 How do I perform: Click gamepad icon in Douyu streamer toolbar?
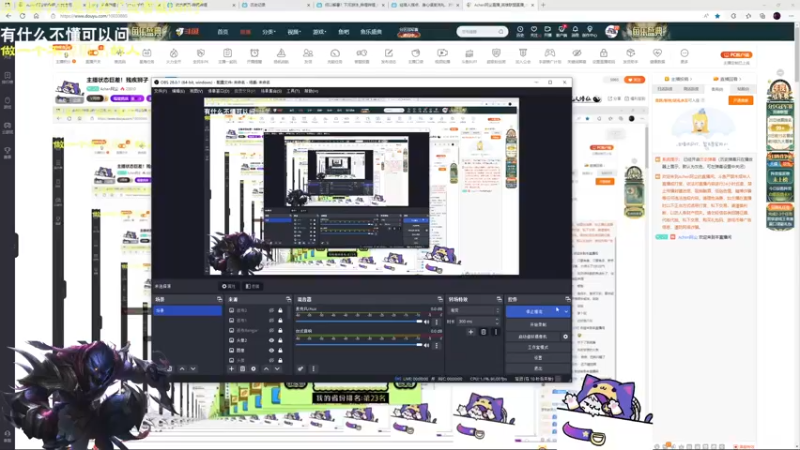[x=549, y=53]
